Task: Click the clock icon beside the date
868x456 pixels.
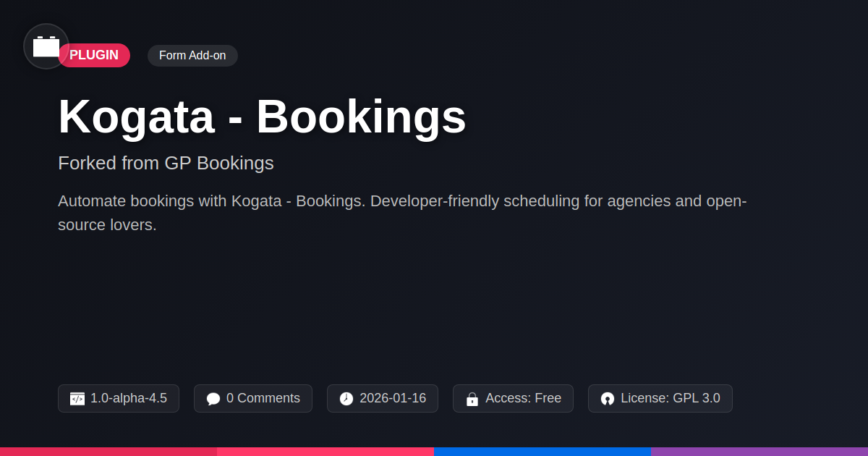Action: [346, 399]
